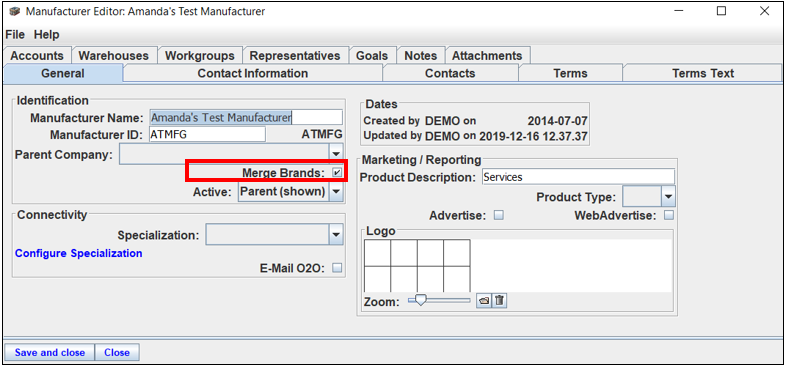Screen dimensions: 786x365
Task: Click the Configure Specialization link
Action: [x=79, y=253]
